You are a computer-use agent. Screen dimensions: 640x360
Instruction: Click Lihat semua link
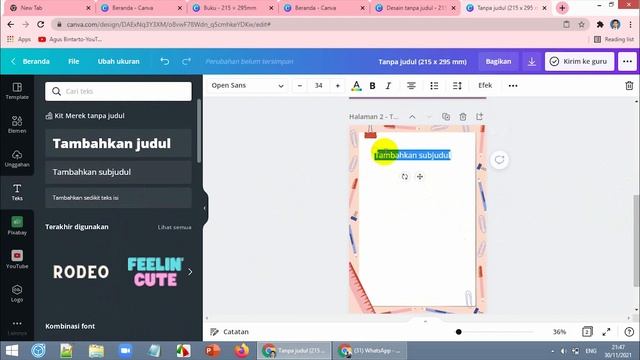coord(175,227)
